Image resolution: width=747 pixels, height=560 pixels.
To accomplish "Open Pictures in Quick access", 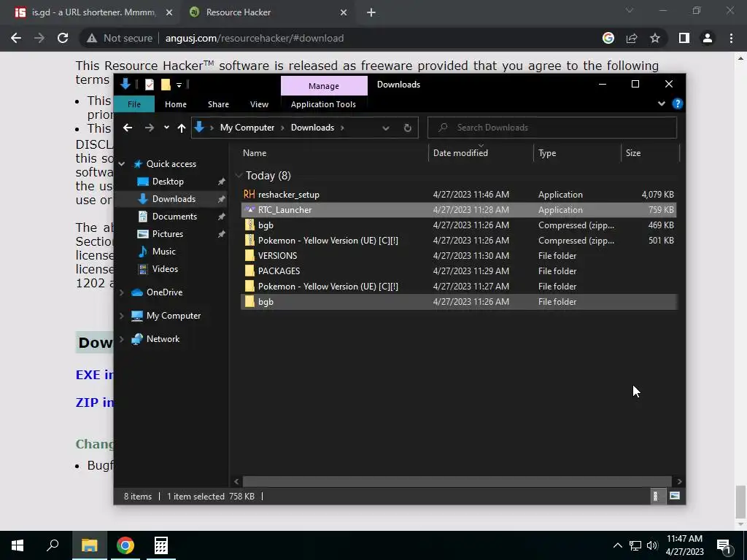I will pyautogui.click(x=167, y=234).
